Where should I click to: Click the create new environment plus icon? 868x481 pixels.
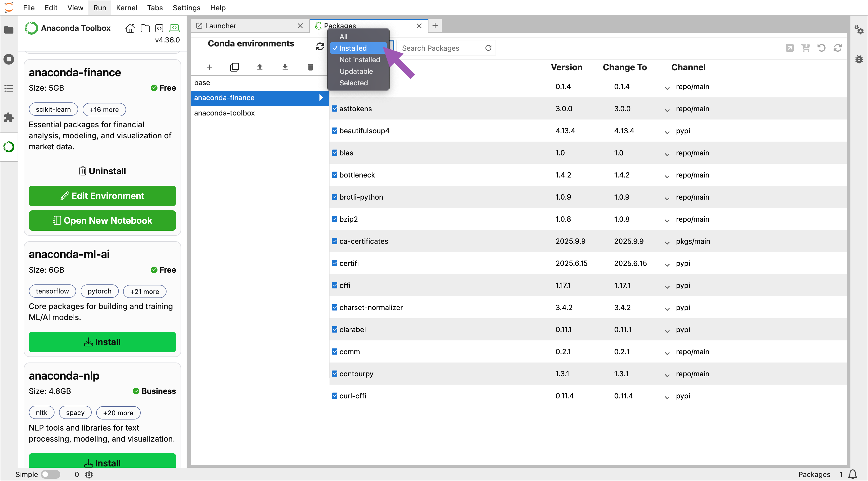click(x=209, y=67)
